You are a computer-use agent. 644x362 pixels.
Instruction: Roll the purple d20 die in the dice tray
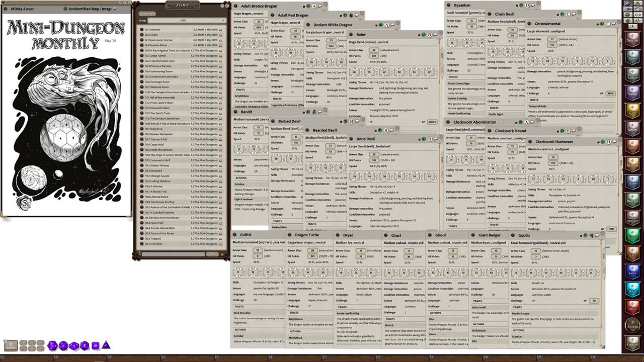pyautogui.click(x=52, y=345)
